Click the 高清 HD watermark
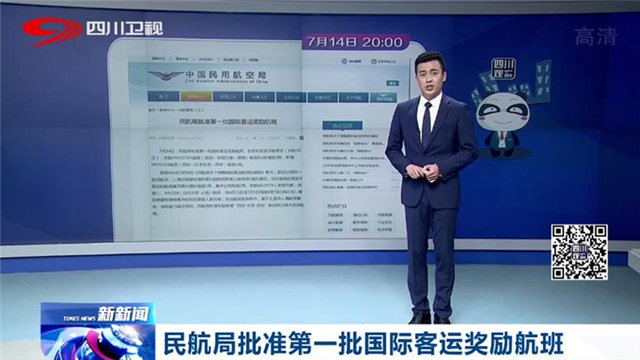Screen dimensions: 640x360 pyautogui.click(x=596, y=37)
